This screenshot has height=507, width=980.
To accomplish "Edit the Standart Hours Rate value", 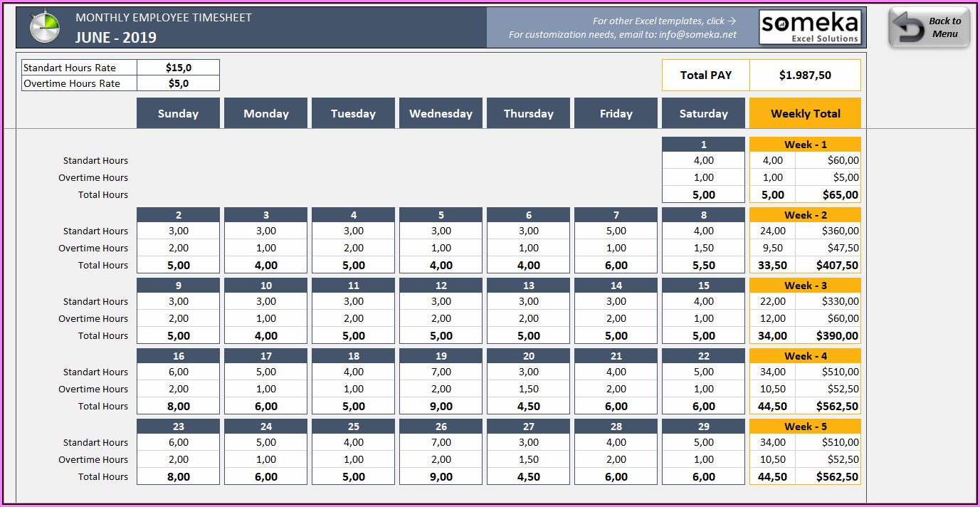I will tap(178, 68).
